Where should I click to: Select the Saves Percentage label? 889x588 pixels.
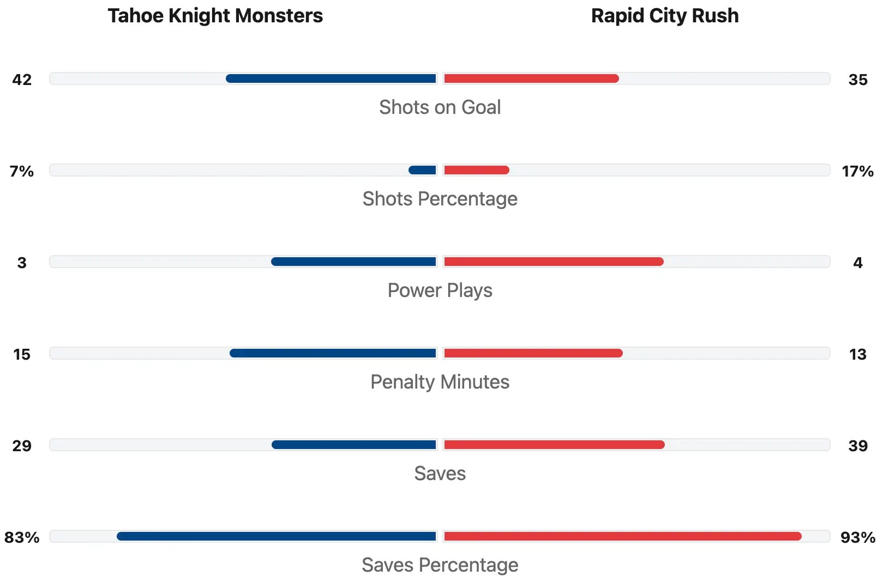440,565
